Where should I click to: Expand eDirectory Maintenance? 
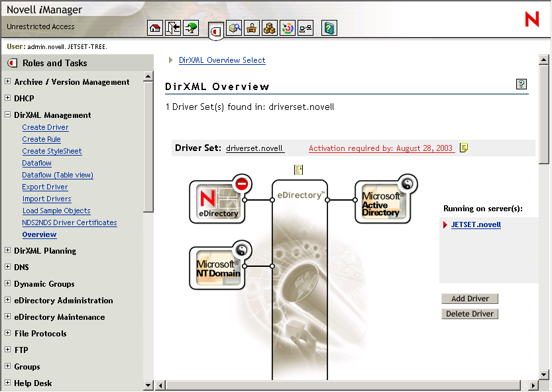point(7,317)
